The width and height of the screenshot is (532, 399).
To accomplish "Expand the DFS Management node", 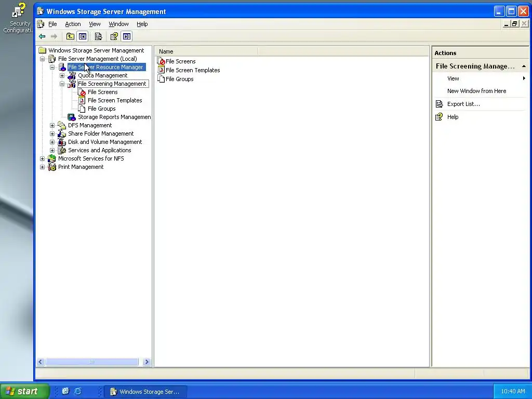I will pos(52,125).
